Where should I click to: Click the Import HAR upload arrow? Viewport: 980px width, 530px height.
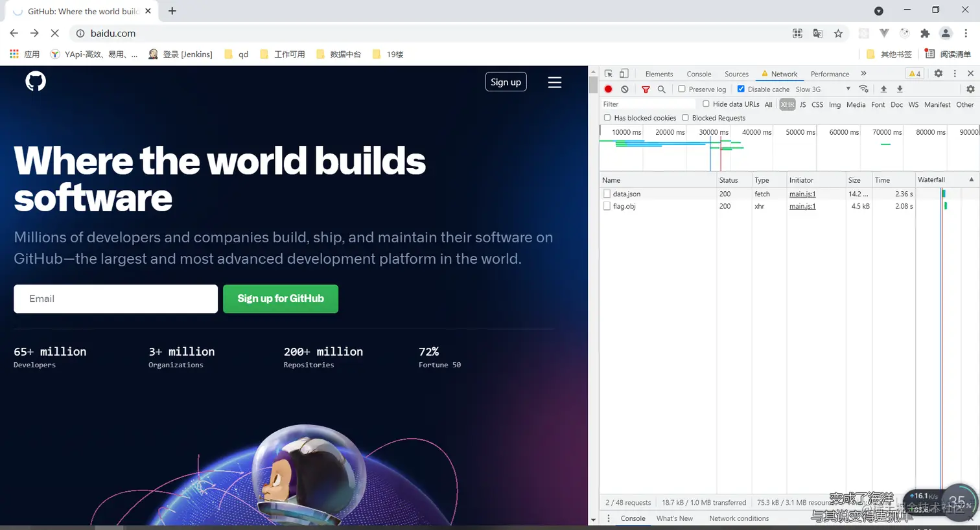883,89
